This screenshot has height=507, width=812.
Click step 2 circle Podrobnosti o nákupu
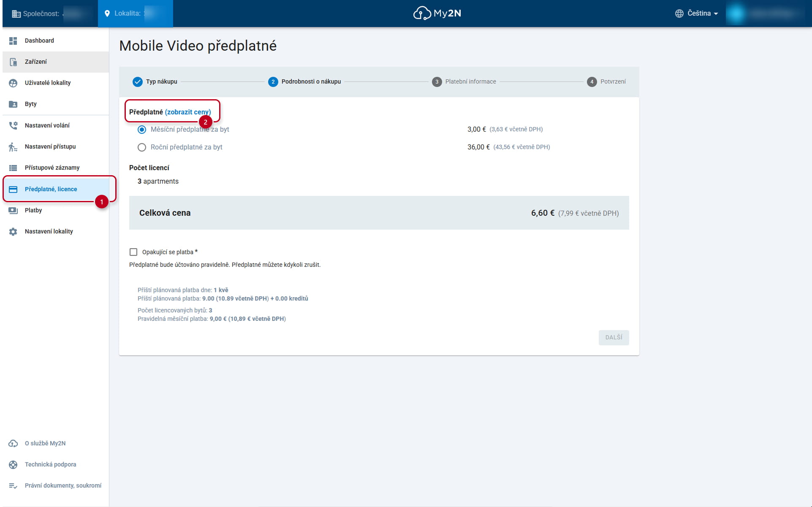tap(273, 81)
